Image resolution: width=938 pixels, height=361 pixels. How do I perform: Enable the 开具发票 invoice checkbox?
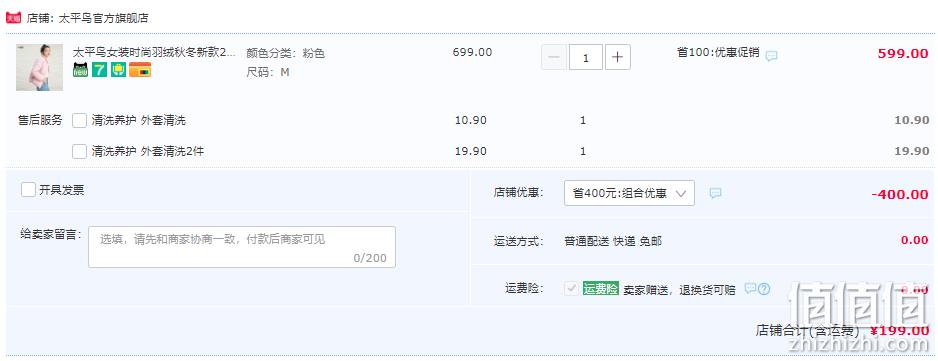click(28, 190)
